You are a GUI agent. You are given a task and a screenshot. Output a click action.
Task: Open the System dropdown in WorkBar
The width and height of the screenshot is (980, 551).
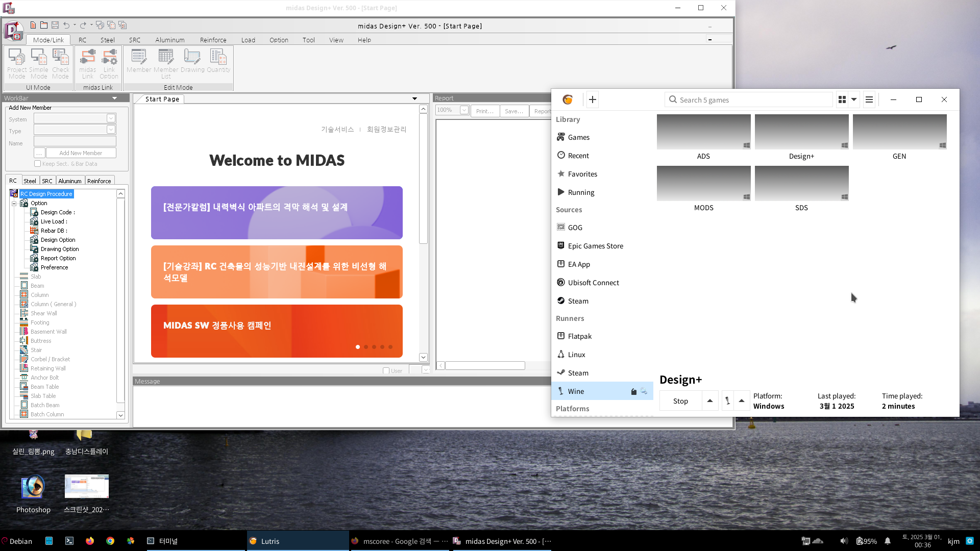click(111, 118)
